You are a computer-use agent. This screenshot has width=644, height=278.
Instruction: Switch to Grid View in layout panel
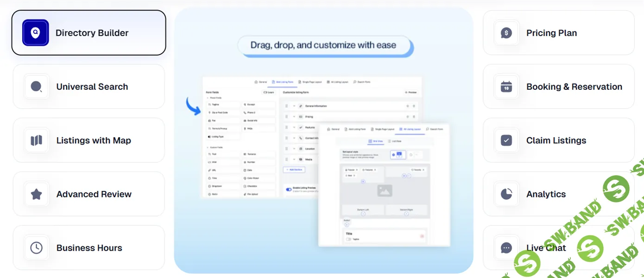pyautogui.click(x=376, y=141)
